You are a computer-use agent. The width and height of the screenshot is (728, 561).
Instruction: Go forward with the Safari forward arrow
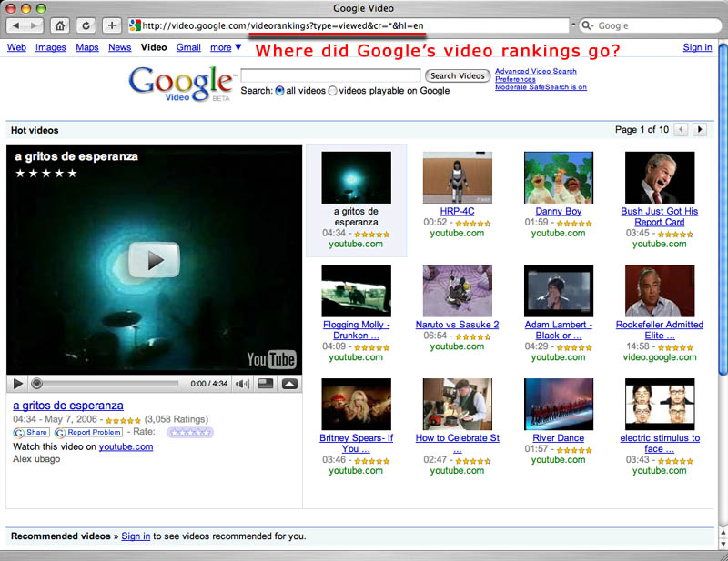point(34,25)
